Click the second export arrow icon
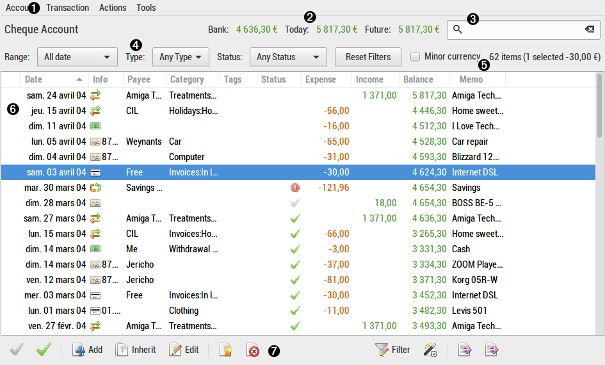The width and height of the screenshot is (605, 365). tap(492, 350)
